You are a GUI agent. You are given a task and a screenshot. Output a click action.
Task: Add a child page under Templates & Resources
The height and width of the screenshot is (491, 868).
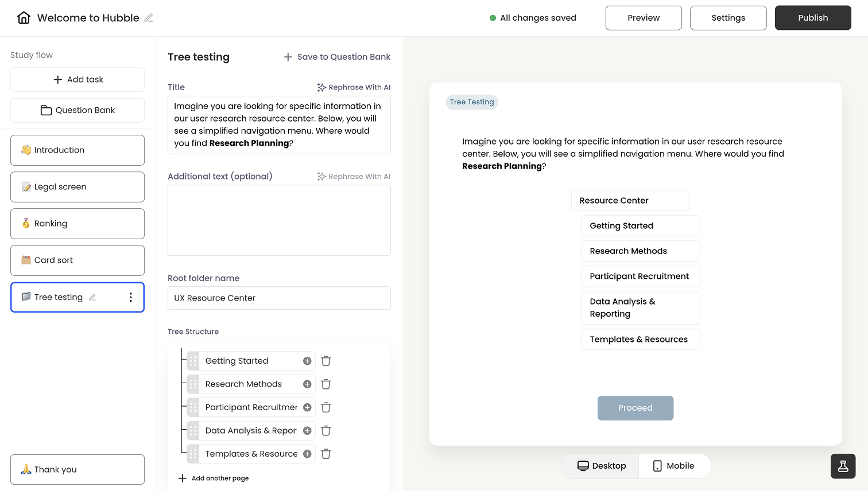pos(307,454)
